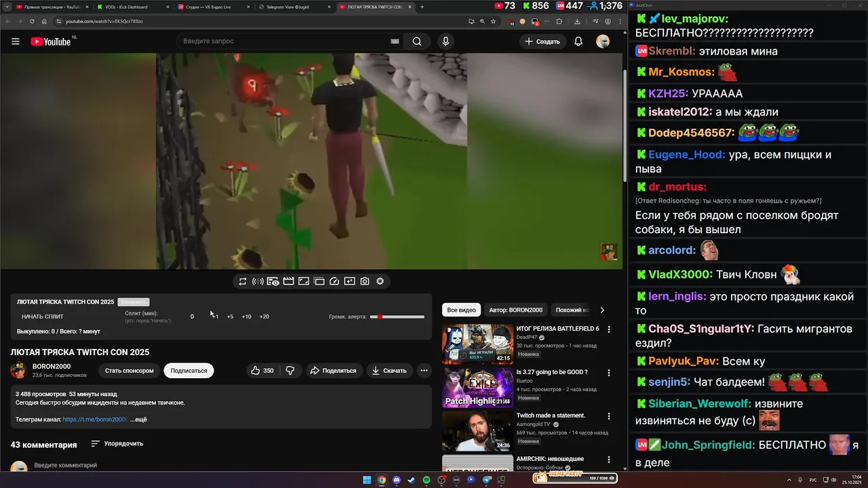Click the YouTube search magnifier button
Image resolution: width=868 pixels, height=488 pixels.
click(x=417, y=41)
